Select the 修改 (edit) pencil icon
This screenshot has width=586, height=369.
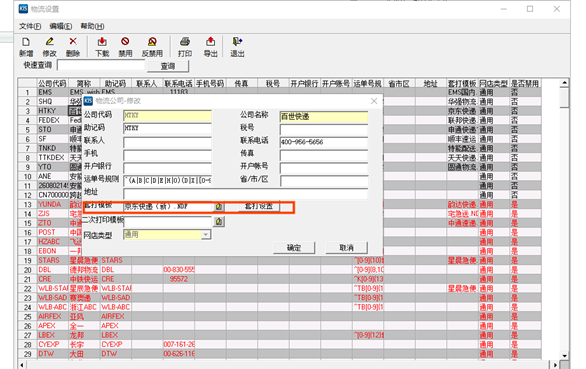click(x=49, y=42)
